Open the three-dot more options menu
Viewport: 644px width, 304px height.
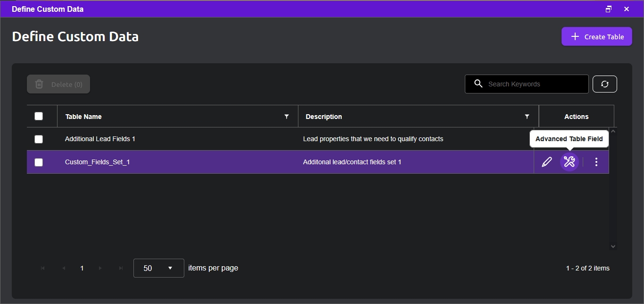pos(596,162)
